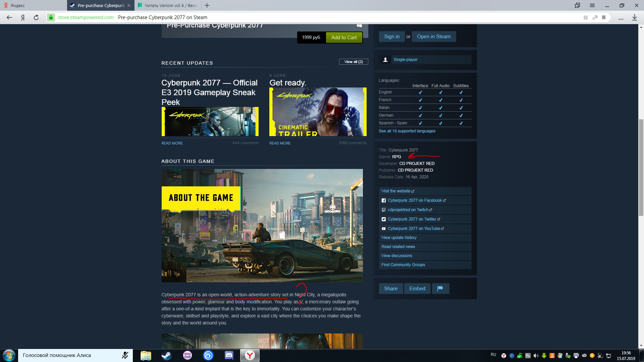The image size is (644, 362).
Task: Open the three-dots extensions menu
Action: (x=621, y=19)
